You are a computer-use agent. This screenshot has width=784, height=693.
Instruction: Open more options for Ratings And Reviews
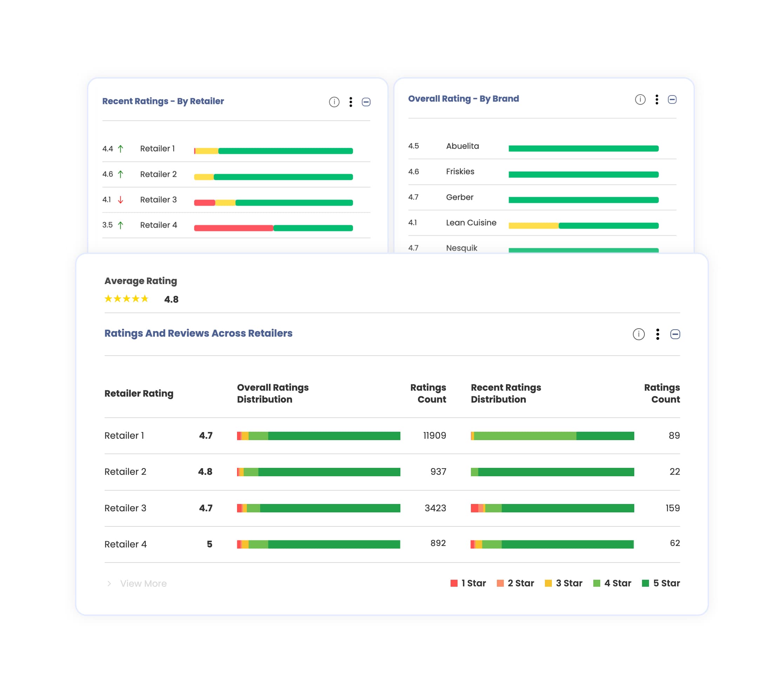[x=657, y=334]
